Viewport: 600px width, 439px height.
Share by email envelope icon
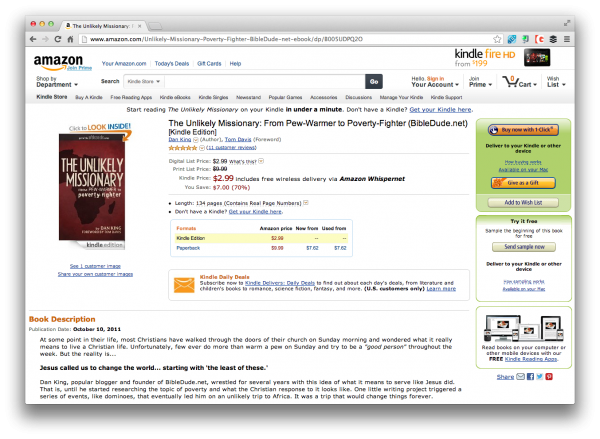point(520,377)
